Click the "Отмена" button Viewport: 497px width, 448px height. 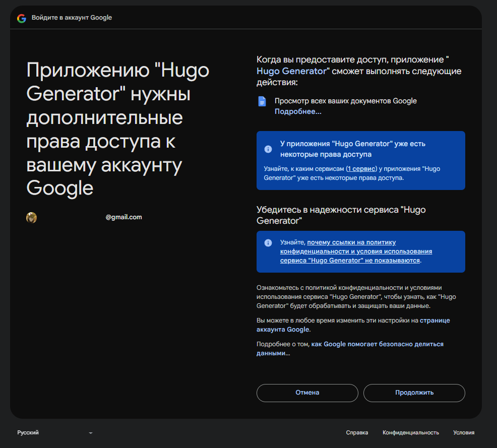click(x=307, y=393)
